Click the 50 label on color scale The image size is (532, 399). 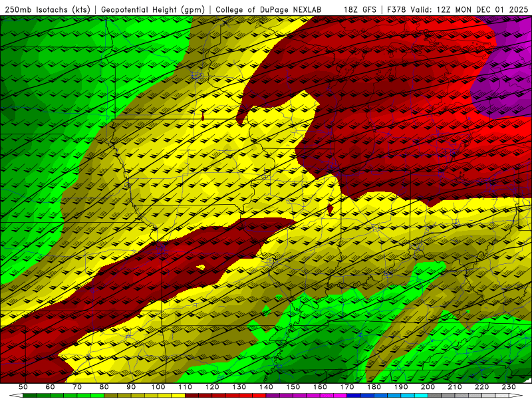coord(23,387)
